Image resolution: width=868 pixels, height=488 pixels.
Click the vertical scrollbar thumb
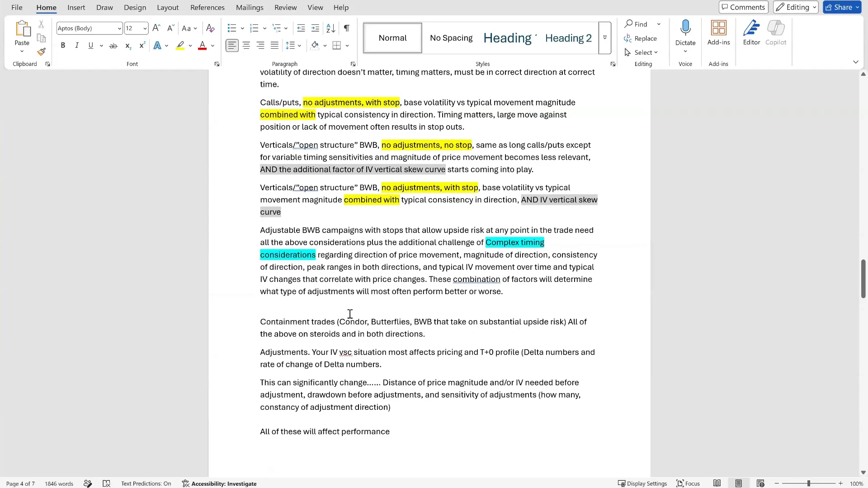[x=863, y=279]
